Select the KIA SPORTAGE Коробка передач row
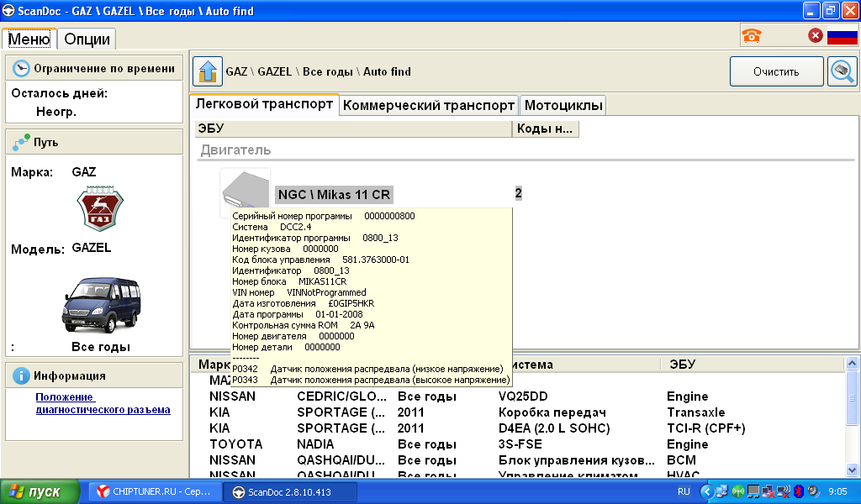This screenshot has height=504, width=861. 518,412
